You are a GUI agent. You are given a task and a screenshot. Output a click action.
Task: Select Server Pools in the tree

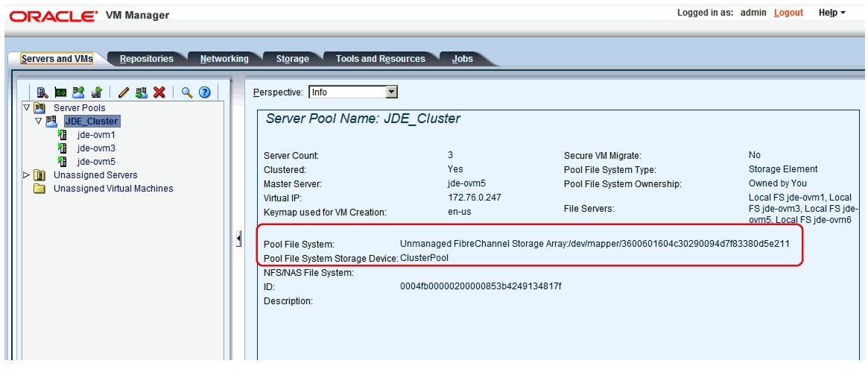(79, 107)
